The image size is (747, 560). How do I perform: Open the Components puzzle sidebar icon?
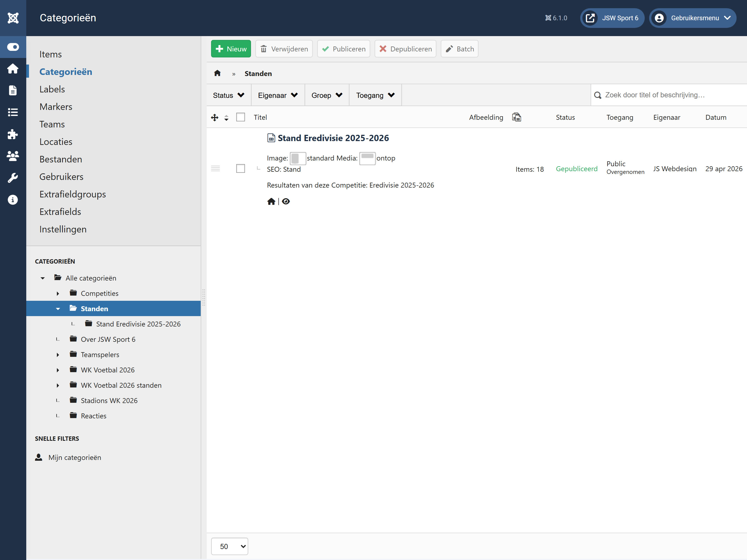coord(13,134)
